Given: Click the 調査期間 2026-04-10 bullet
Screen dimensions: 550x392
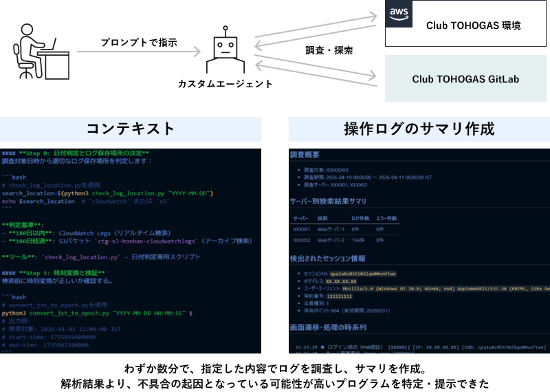Looking at the screenshot, I should pos(368,177).
